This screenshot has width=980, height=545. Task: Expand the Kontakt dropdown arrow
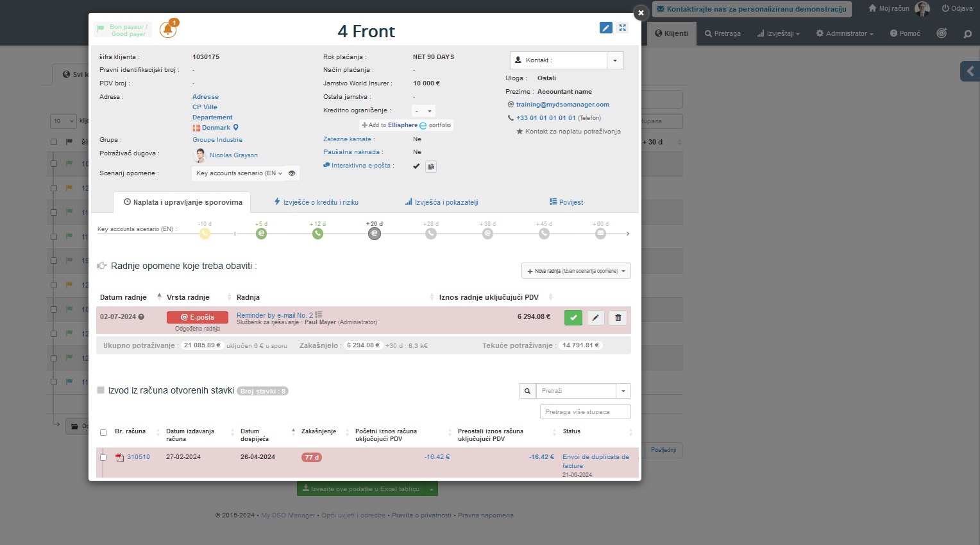615,60
